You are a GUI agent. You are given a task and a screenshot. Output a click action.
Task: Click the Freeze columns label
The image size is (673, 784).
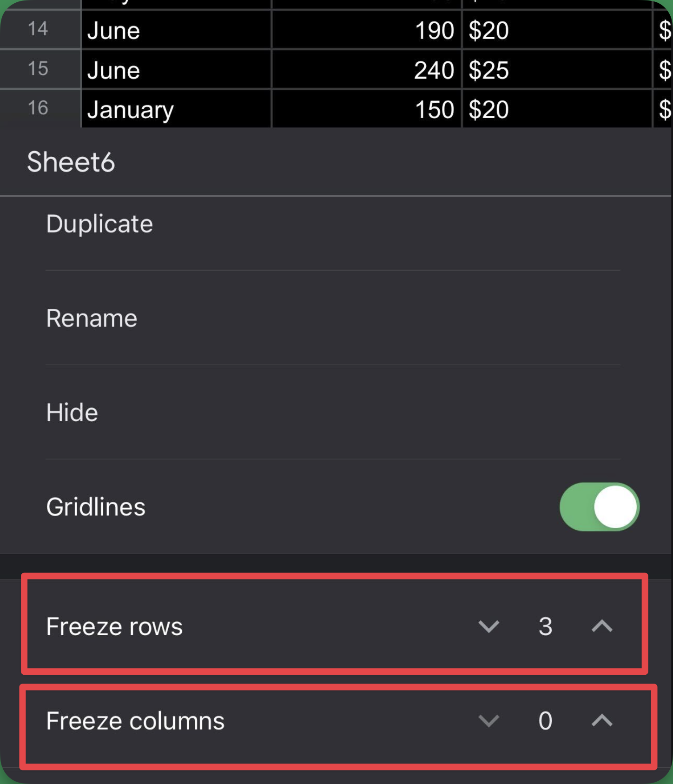point(135,721)
